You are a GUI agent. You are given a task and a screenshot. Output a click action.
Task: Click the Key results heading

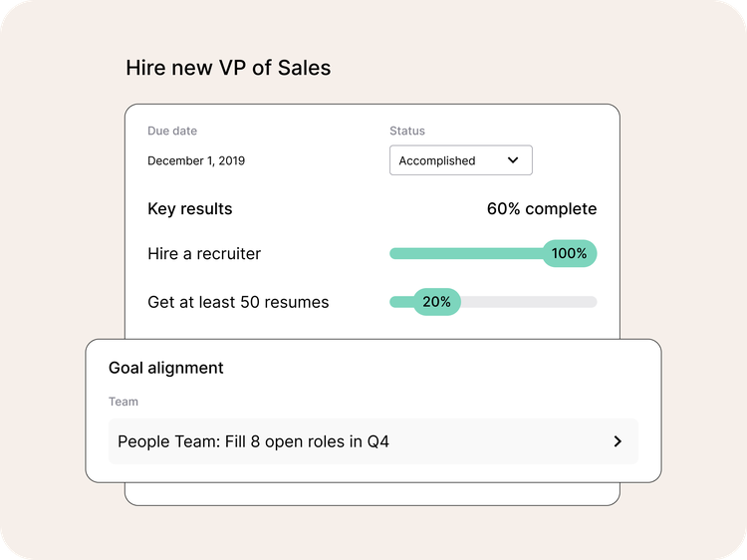click(x=190, y=208)
